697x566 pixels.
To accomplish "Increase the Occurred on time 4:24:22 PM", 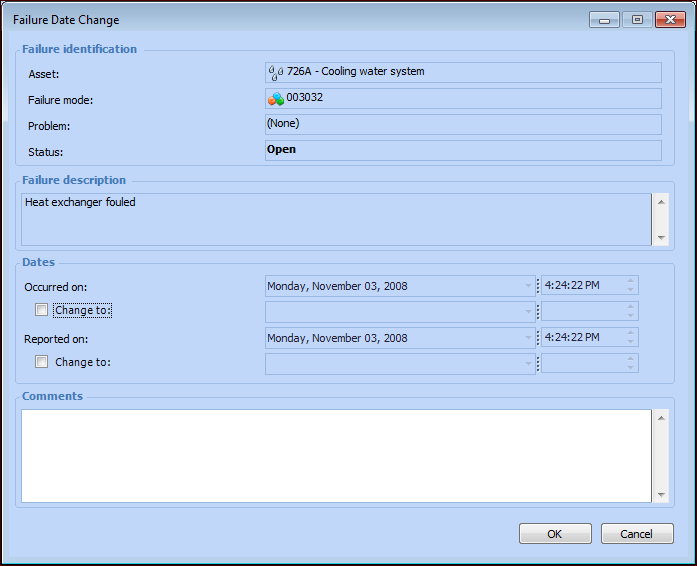I will (x=630, y=281).
